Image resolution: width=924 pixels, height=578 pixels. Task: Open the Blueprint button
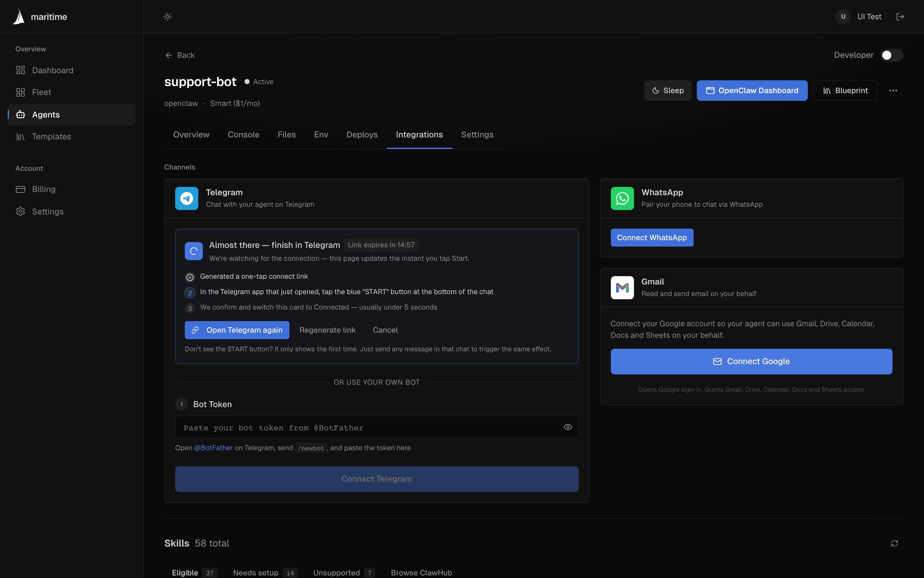845,91
